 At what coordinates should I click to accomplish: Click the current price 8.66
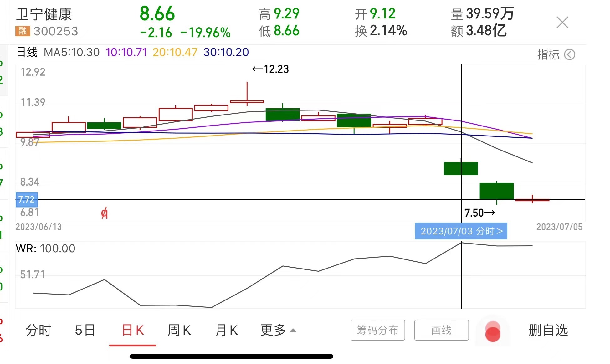pyautogui.click(x=157, y=14)
